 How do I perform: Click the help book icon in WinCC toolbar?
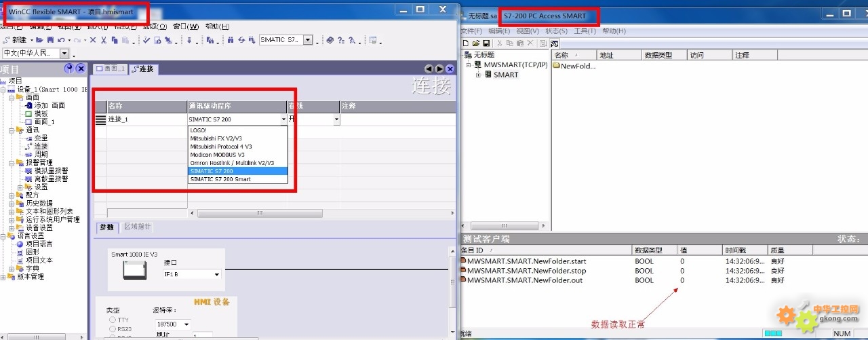(x=330, y=40)
